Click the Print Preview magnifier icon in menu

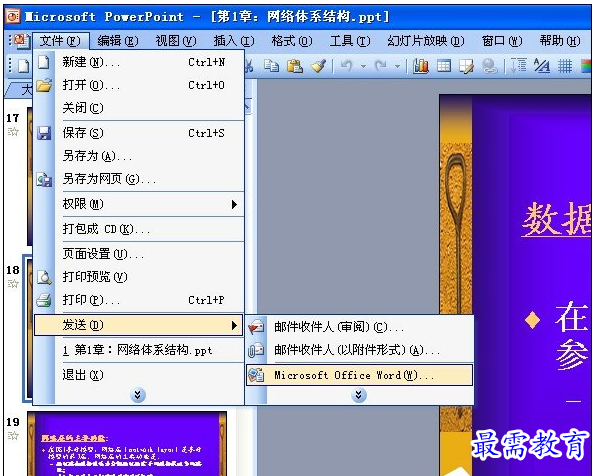point(44,277)
